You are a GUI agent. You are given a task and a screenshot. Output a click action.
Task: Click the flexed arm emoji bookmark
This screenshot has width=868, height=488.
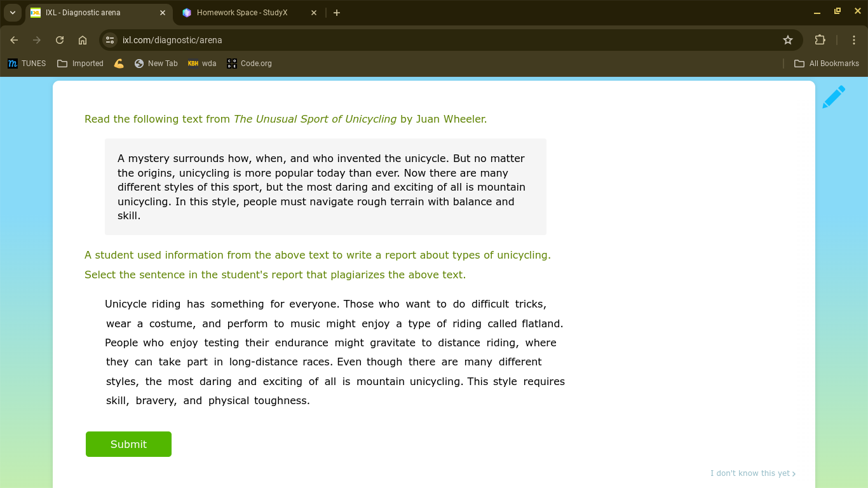[x=119, y=64]
